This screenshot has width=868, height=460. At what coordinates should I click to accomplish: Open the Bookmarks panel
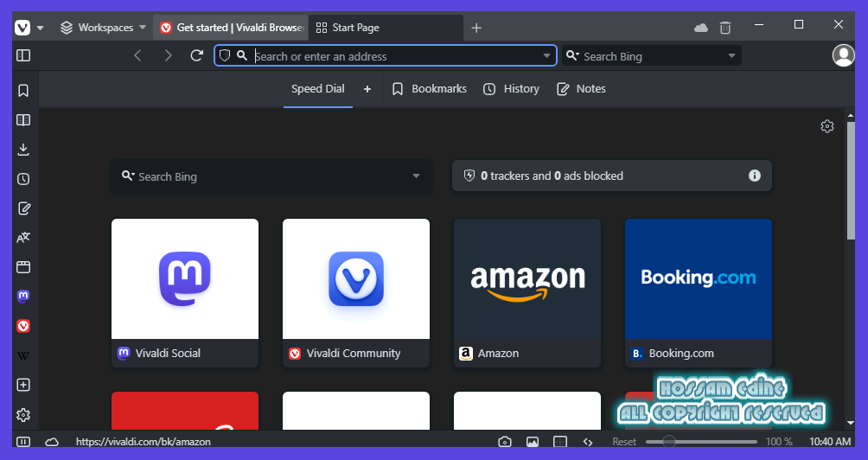(x=23, y=91)
